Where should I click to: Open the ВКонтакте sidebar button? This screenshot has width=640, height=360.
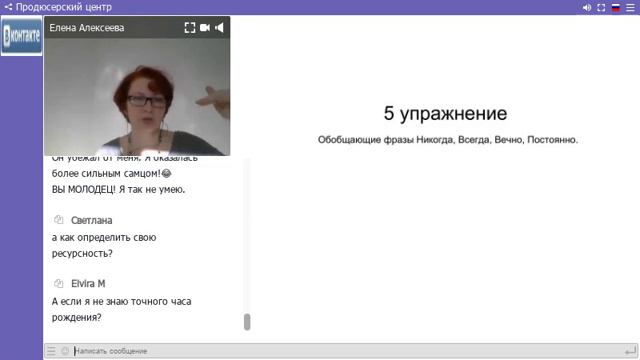pos(22,36)
